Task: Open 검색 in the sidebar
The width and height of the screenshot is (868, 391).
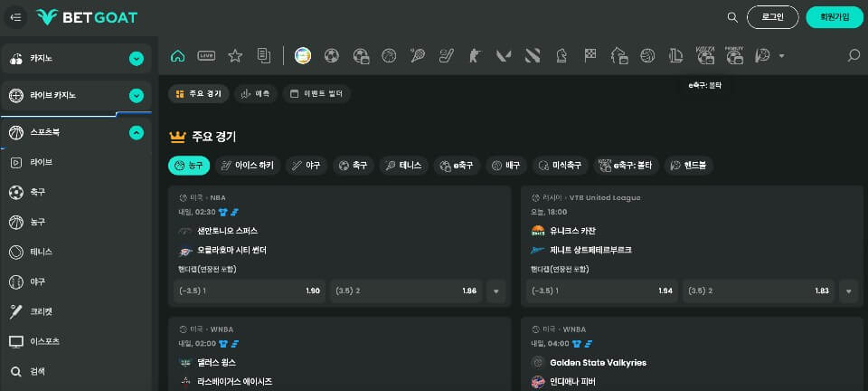Action: (76, 372)
